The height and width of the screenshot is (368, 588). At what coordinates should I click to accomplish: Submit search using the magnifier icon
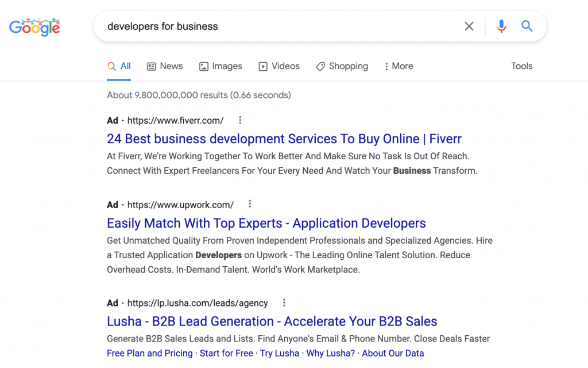527,26
